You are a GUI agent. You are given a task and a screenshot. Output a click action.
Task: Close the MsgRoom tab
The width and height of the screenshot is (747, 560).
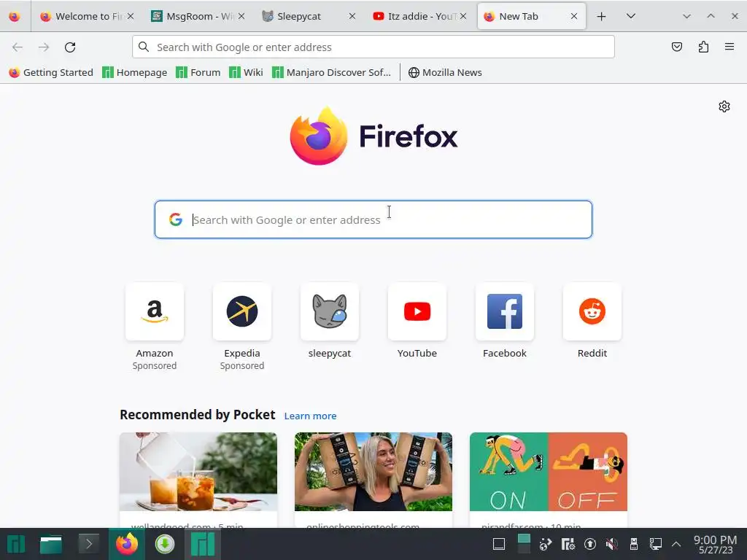coord(241,16)
